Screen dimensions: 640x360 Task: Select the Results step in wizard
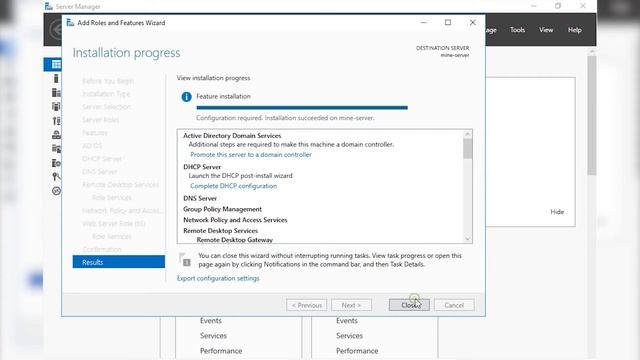[x=119, y=262]
